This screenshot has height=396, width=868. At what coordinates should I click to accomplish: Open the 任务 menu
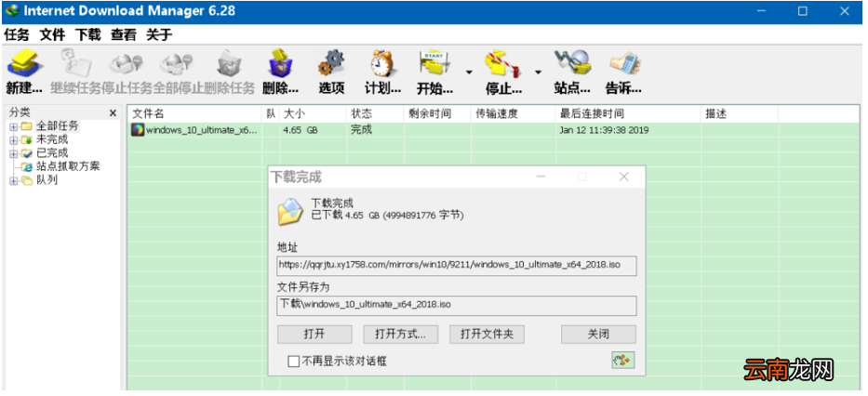(17, 34)
